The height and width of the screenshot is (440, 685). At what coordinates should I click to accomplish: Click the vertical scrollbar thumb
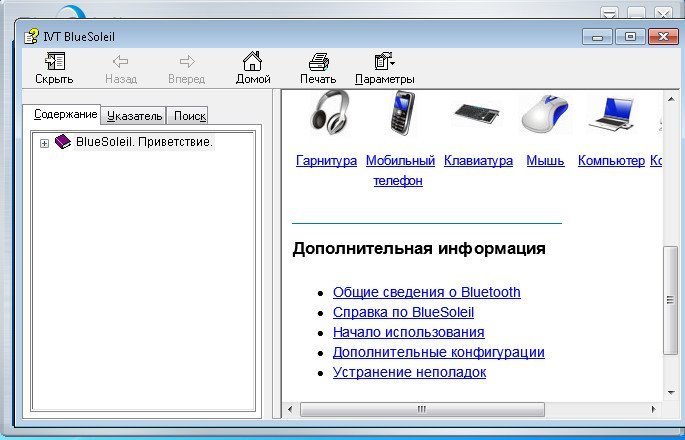click(x=670, y=300)
